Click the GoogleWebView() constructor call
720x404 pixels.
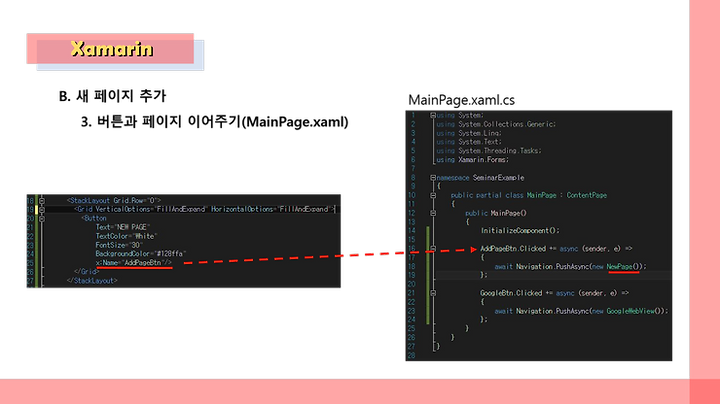635,311
